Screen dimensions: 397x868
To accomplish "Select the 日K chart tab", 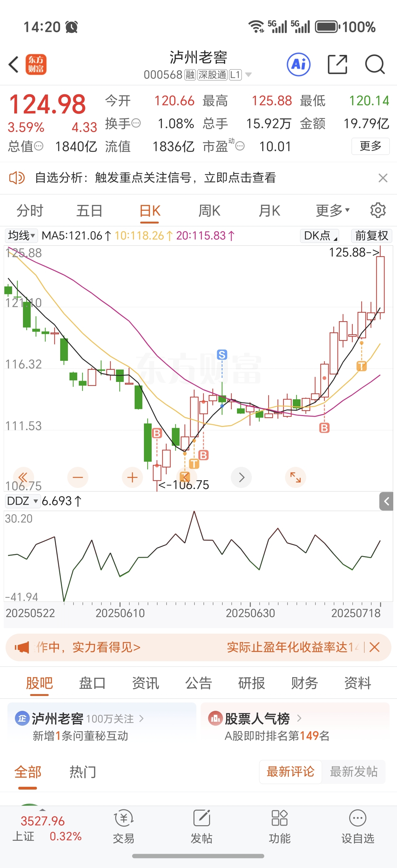I will tap(149, 210).
